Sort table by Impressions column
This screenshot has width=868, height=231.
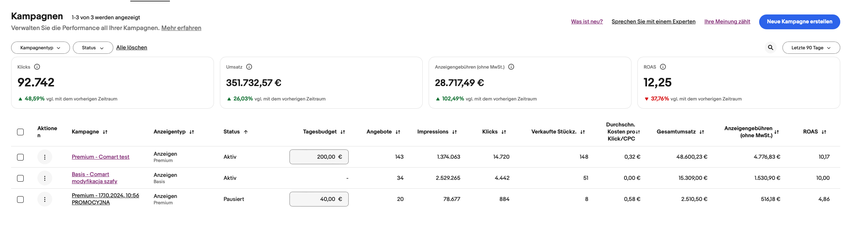pyautogui.click(x=455, y=132)
